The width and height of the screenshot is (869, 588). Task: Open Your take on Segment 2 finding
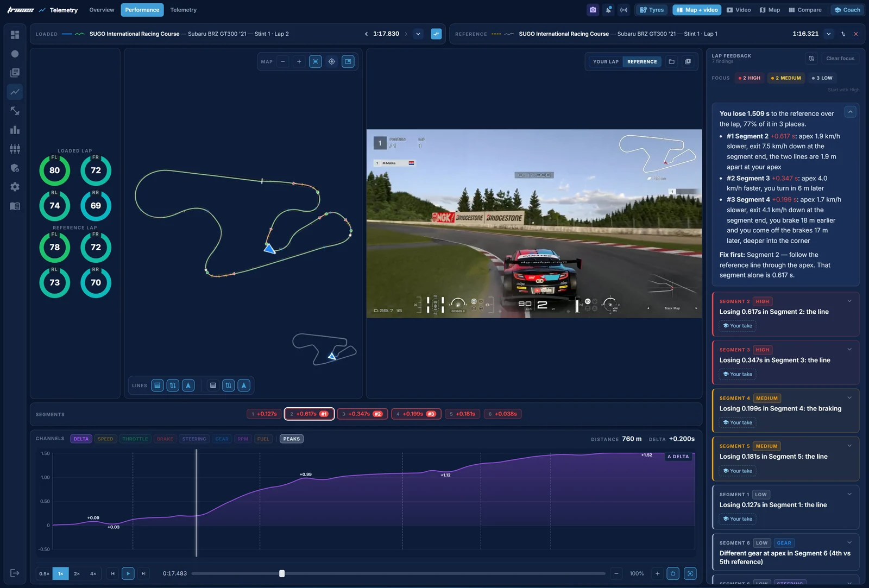[738, 326]
